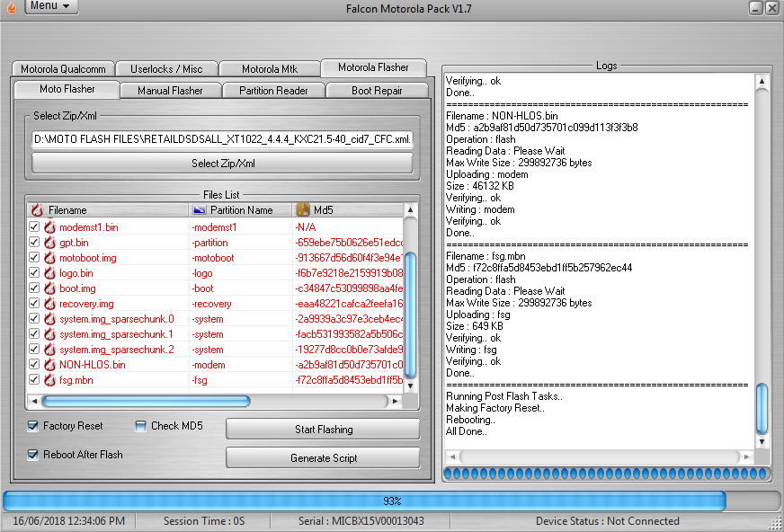The width and height of the screenshot is (784, 532).
Task: Click the flame icon beside system.img_sparsechunk.1
Action: point(49,334)
